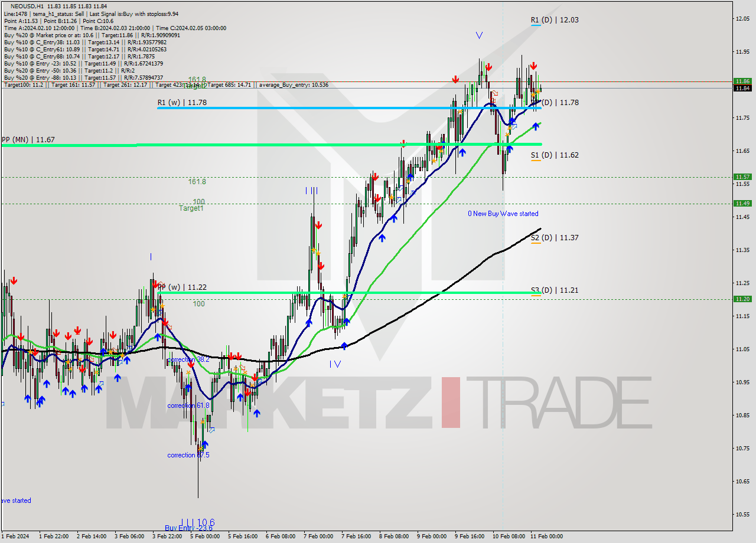Click the 'Buy Entry -23.6' label
Viewport: 756px width, 543px height.
point(188,528)
